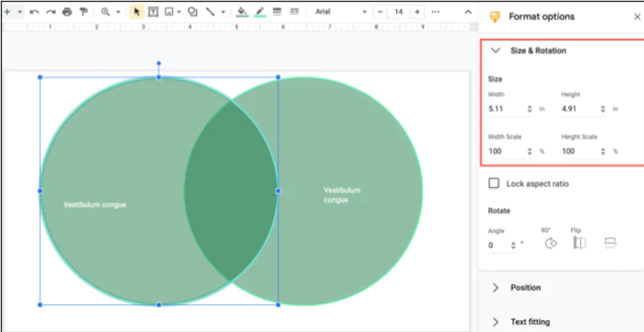Image resolution: width=644 pixels, height=332 pixels.
Task: Close the Format options panel
Action: pos(636,16)
